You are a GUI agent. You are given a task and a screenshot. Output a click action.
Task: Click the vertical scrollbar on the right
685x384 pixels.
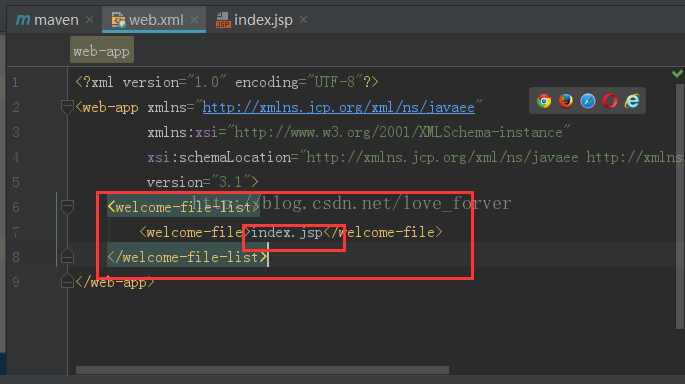pyautogui.click(x=679, y=206)
